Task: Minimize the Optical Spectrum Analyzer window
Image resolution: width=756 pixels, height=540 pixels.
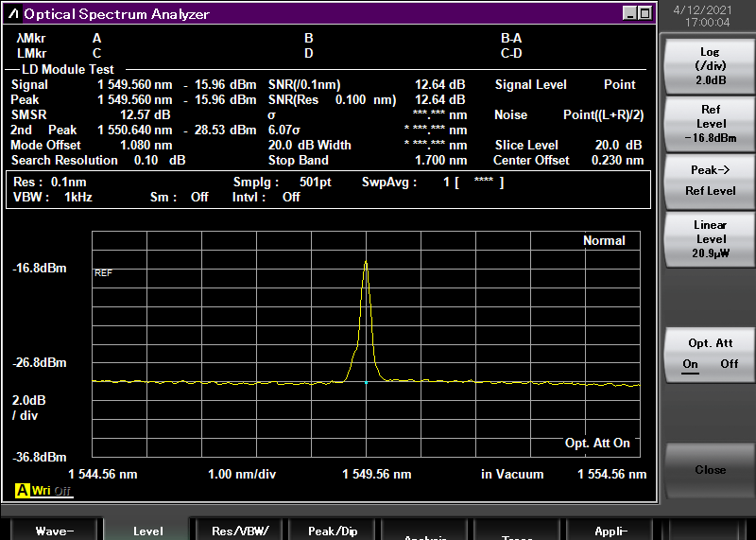Action: pyautogui.click(x=629, y=13)
